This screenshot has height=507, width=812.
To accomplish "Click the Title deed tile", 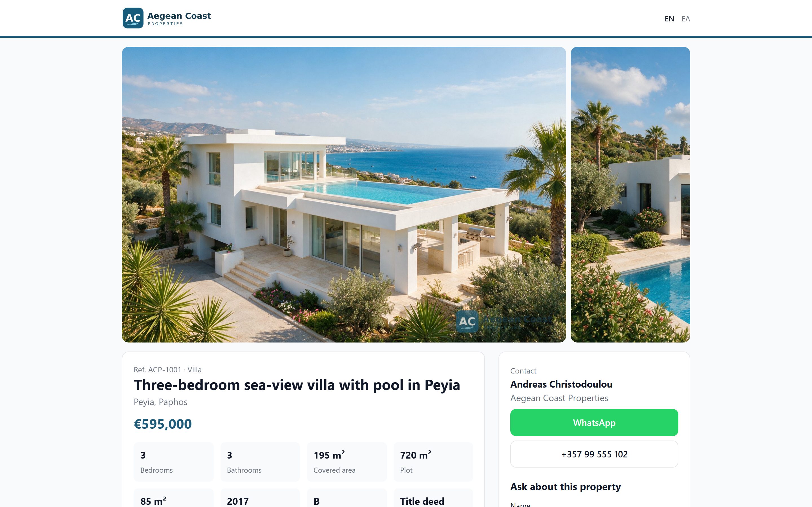I will click(x=433, y=498).
